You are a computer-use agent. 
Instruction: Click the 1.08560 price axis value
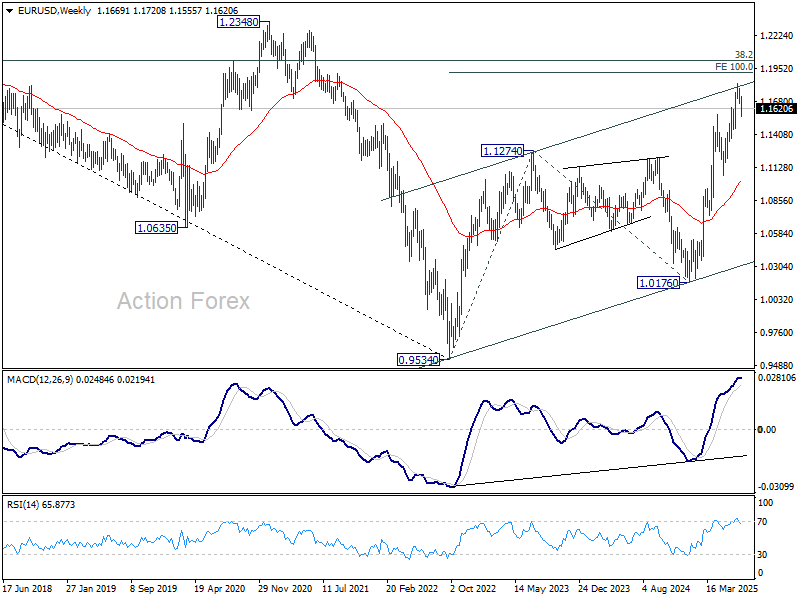tap(777, 201)
